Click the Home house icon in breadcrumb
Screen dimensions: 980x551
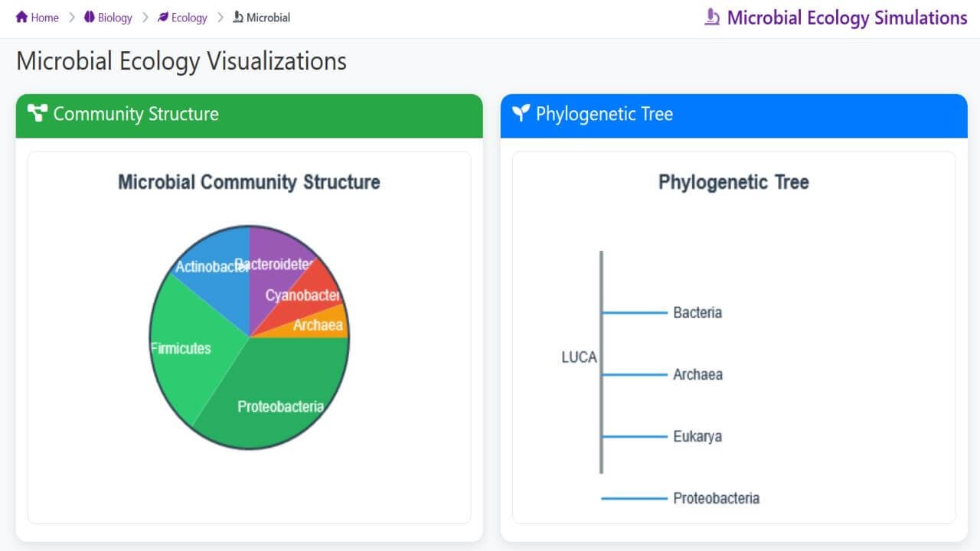pos(21,17)
